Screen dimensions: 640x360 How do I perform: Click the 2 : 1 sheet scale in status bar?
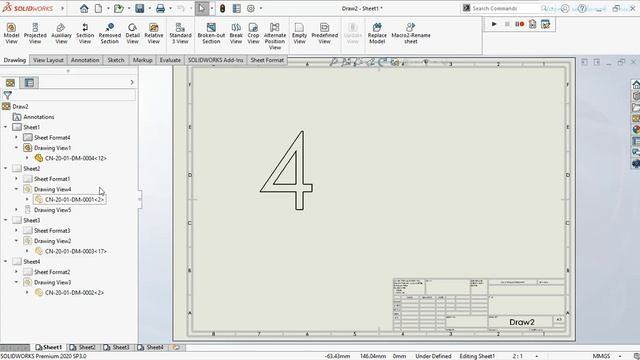[x=518, y=356]
